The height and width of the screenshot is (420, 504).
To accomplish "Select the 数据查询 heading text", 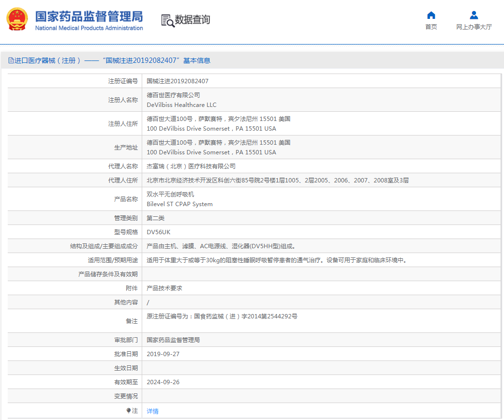I will (193, 20).
